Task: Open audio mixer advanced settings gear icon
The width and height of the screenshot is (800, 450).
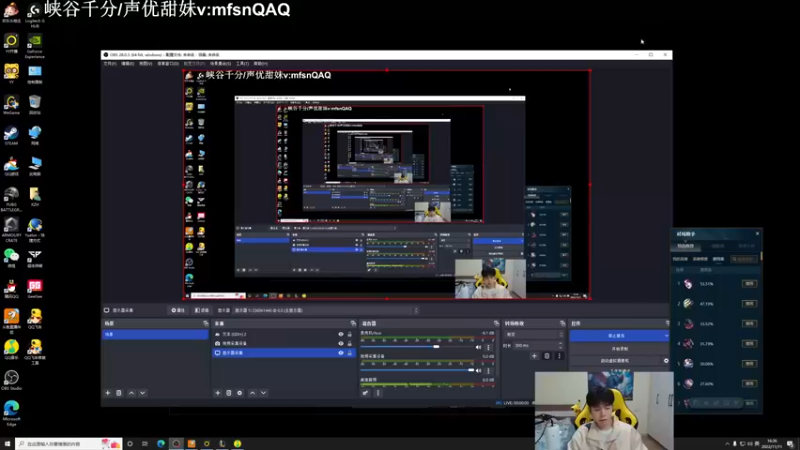Action: (x=365, y=393)
